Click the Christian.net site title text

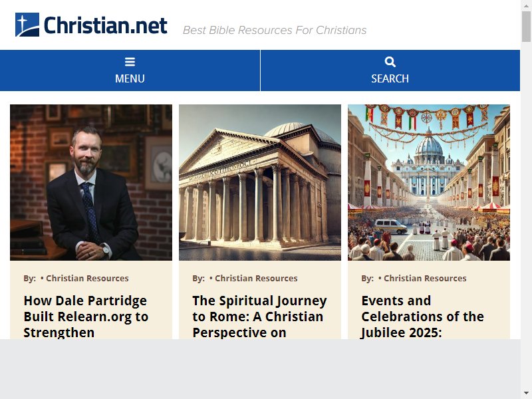106,25
